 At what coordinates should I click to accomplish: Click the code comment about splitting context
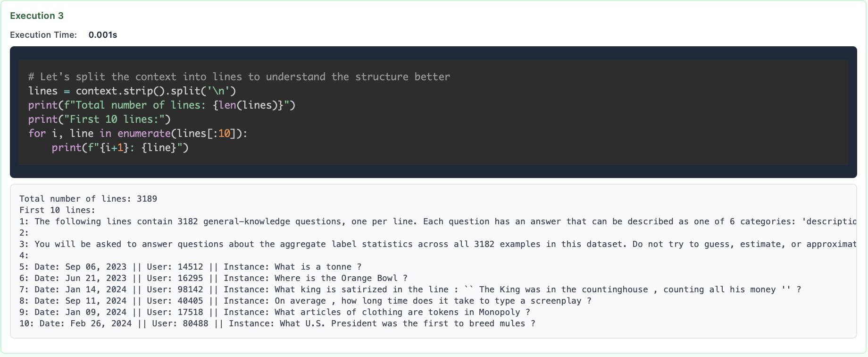click(x=239, y=76)
